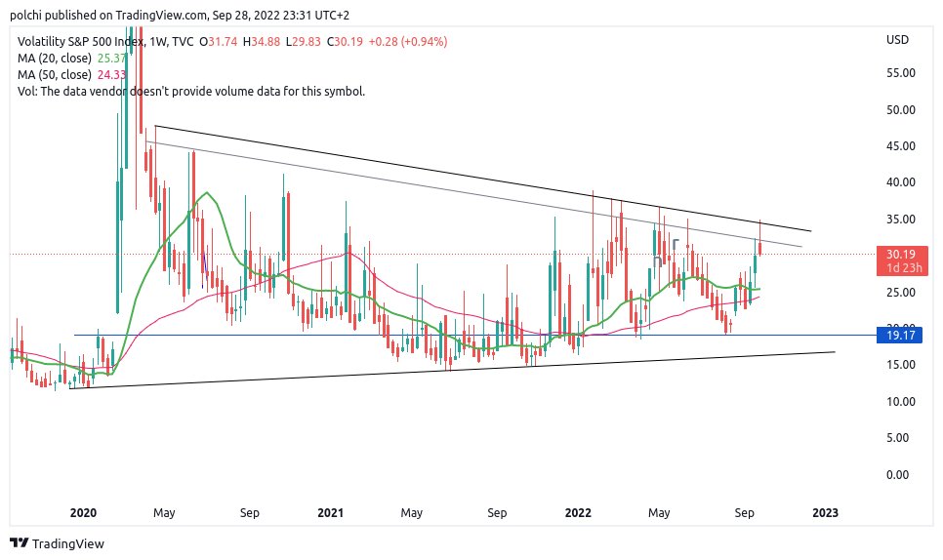Image resolution: width=943 pixels, height=560 pixels.
Task: Click the volume data vendor notice text
Action: pos(191,92)
